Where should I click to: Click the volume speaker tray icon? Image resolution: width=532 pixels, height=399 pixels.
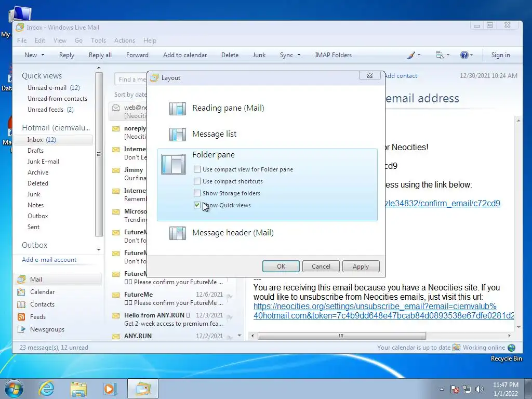click(x=480, y=389)
